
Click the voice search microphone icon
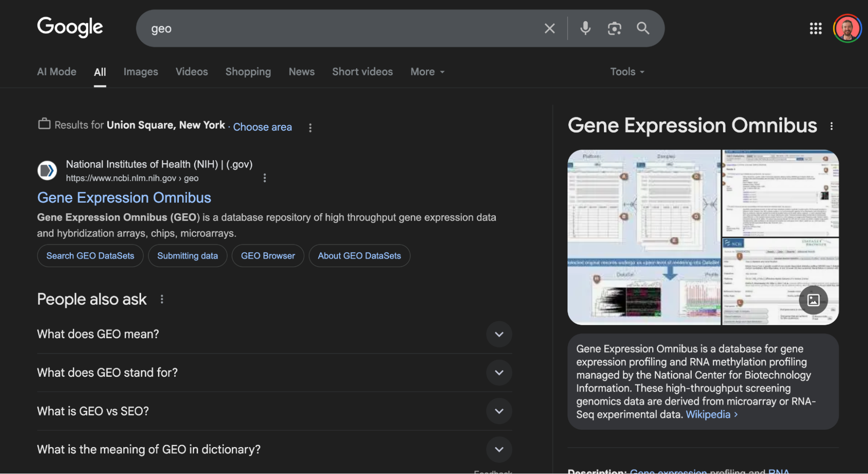[x=585, y=28]
